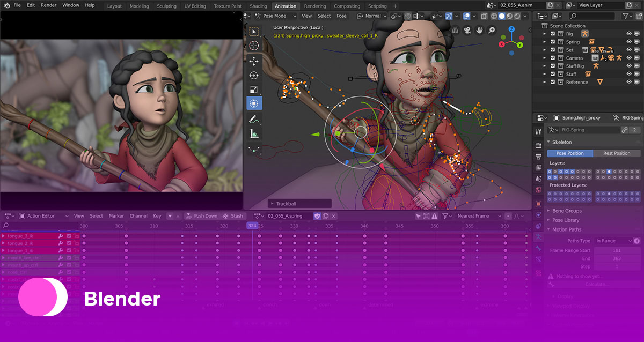Open the Armature data properties tab
The image size is (644, 342).
538,237
